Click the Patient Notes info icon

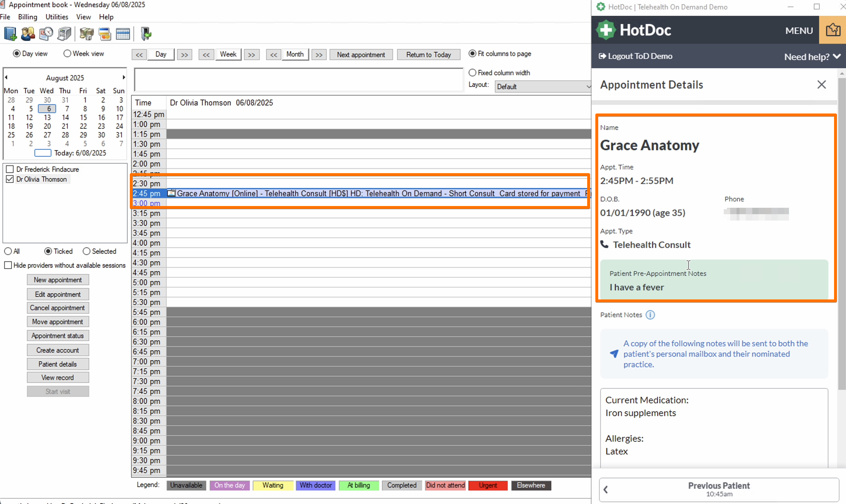[x=650, y=315]
